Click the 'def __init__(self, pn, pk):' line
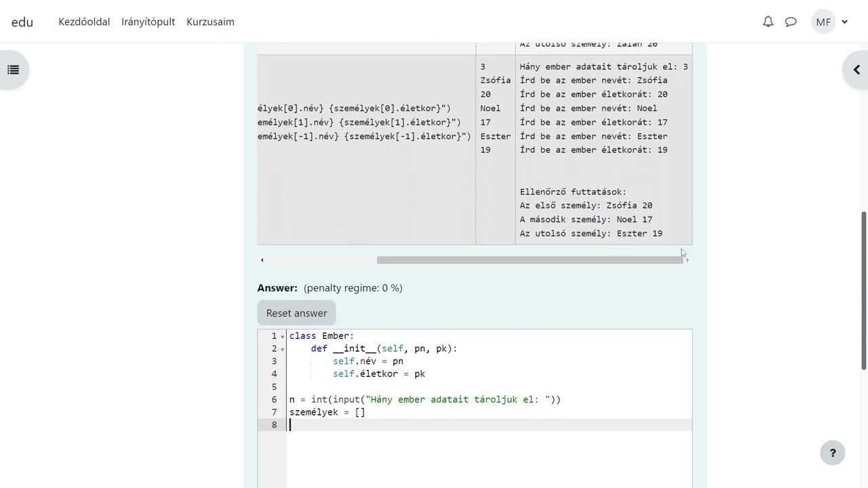Image resolution: width=868 pixels, height=488 pixels. pos(384,349)
